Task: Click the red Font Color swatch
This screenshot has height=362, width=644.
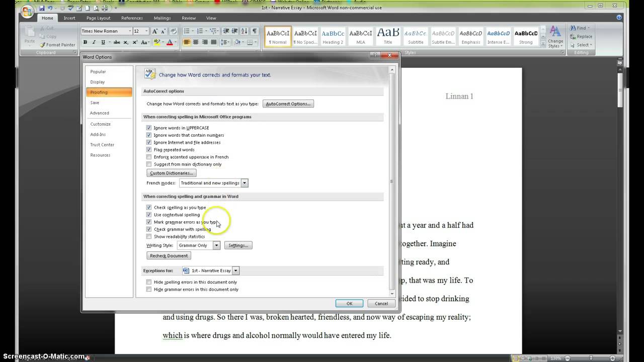Action: 170,42
